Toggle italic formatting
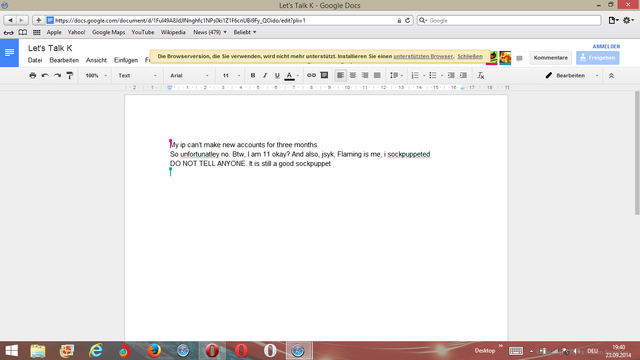640x360 pixels. click(x=265, y=76)
